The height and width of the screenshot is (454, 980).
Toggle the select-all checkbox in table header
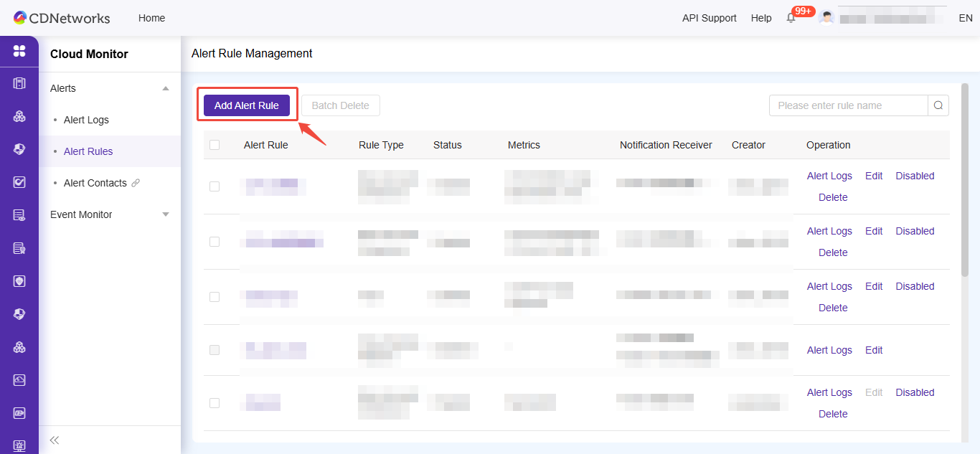[x=215, y=145]
